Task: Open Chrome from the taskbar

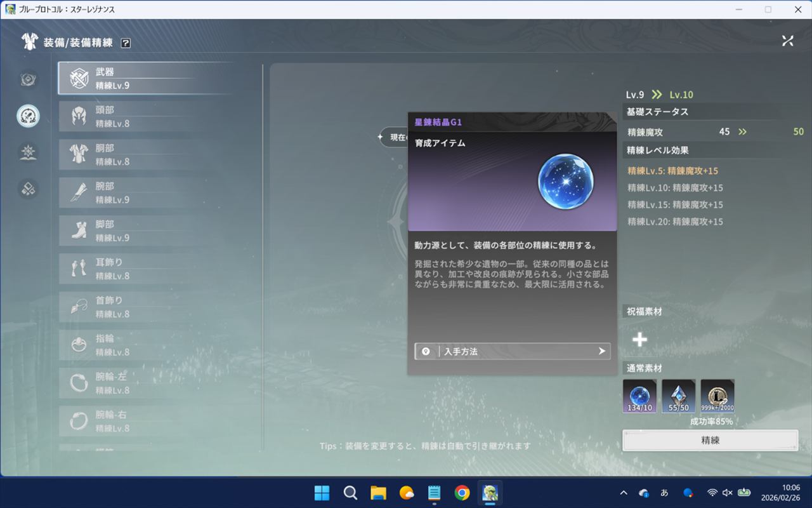Action: [462, 493]
